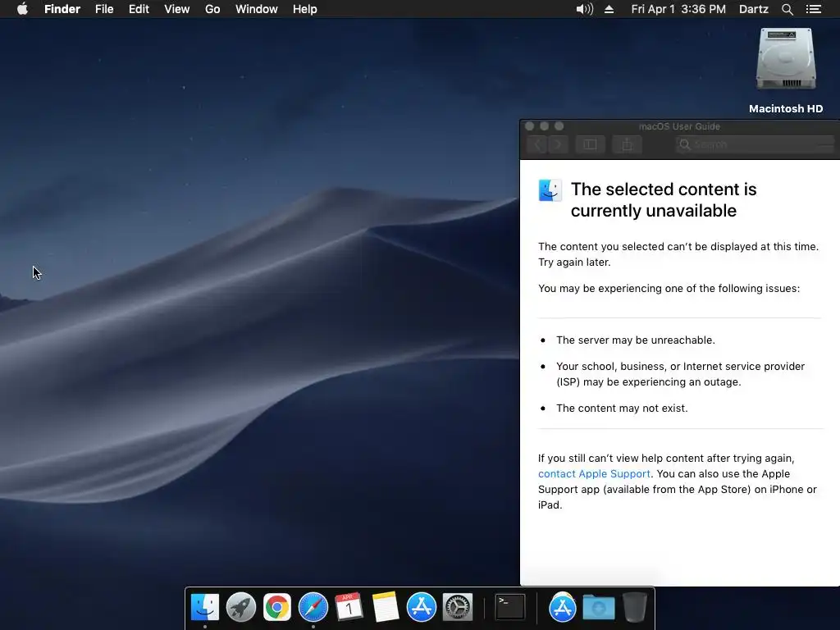Open App Store icon next to Notes in Dock

[421, 607]
